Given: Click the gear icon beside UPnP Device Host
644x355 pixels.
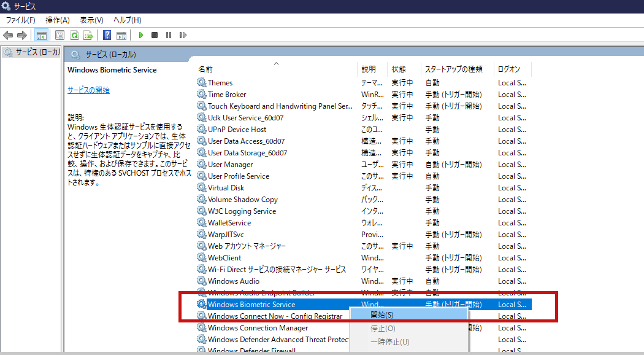Looking at the screenshot, I should click(x=201, y=129).
